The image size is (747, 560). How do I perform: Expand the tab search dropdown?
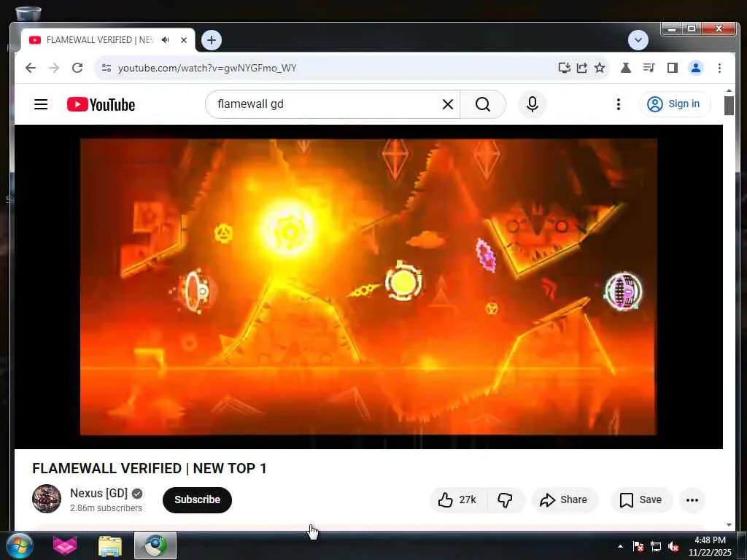pos(638,40)
